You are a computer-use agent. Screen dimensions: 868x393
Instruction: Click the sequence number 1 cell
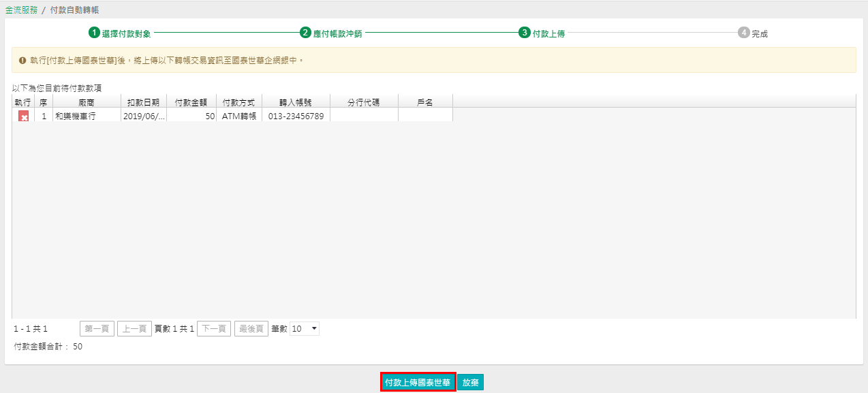tap(44, 116)
